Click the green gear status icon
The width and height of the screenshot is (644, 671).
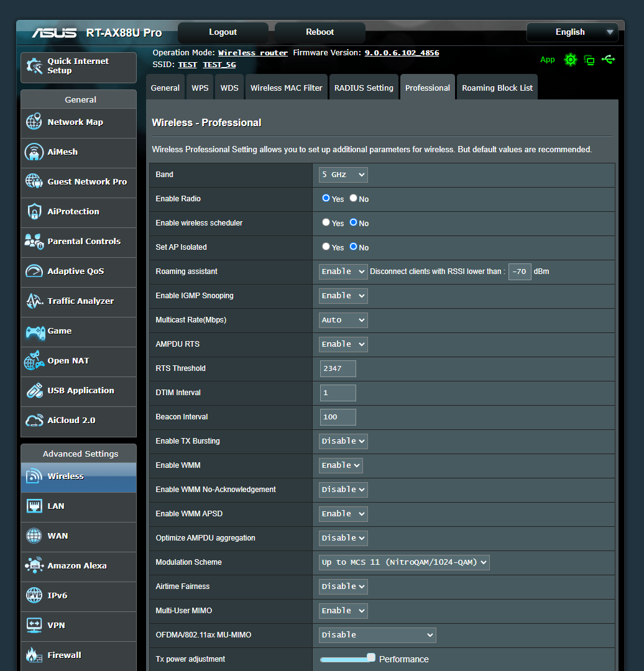pos(571,60)
